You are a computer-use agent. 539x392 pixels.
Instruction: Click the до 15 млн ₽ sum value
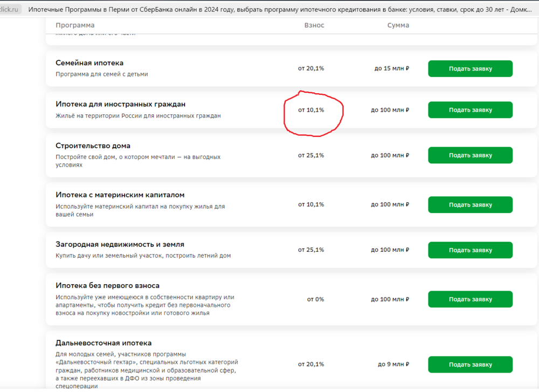coord(391,68)
